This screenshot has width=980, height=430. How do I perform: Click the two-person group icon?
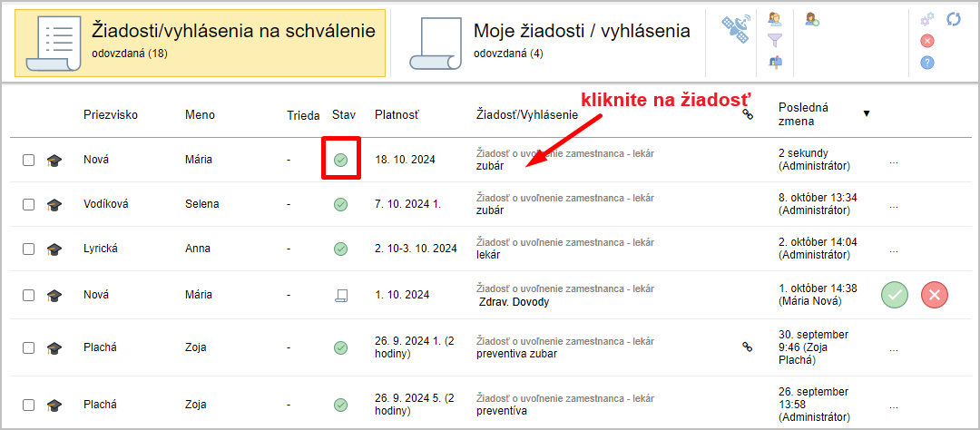[x=775, y=18]
